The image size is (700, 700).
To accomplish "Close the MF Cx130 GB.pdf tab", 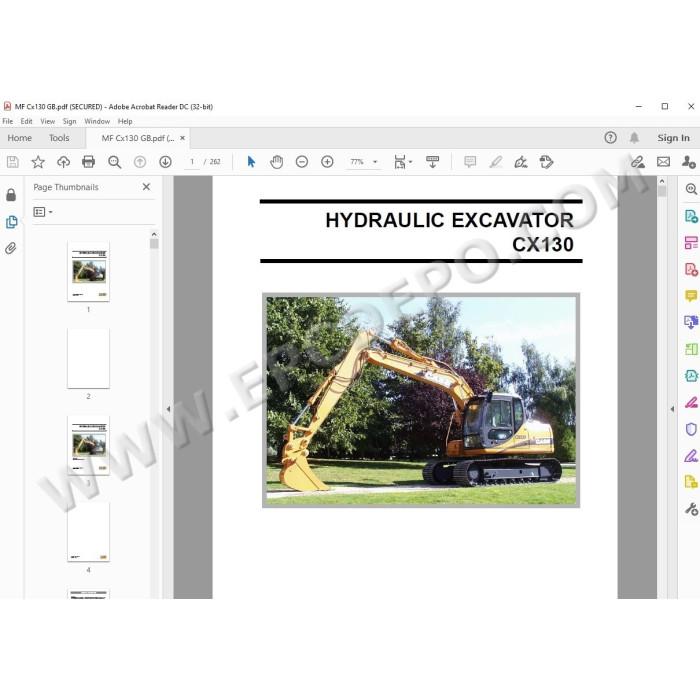I will 182,138.
